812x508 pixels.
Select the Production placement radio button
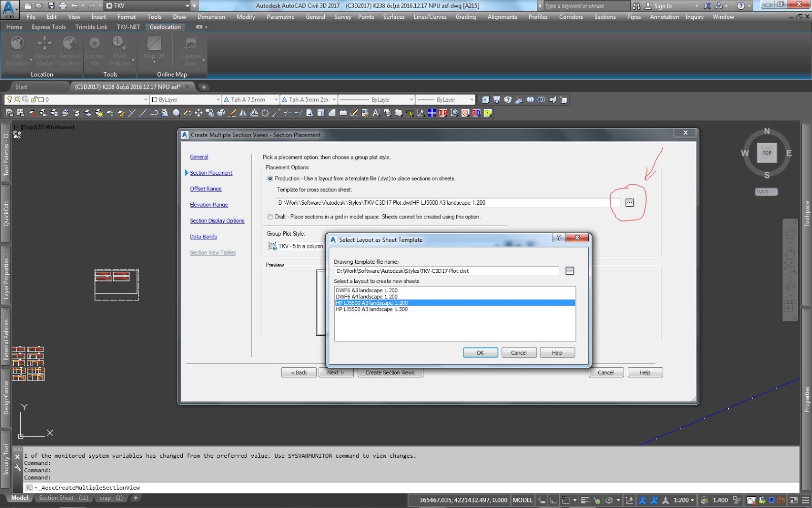270,179
